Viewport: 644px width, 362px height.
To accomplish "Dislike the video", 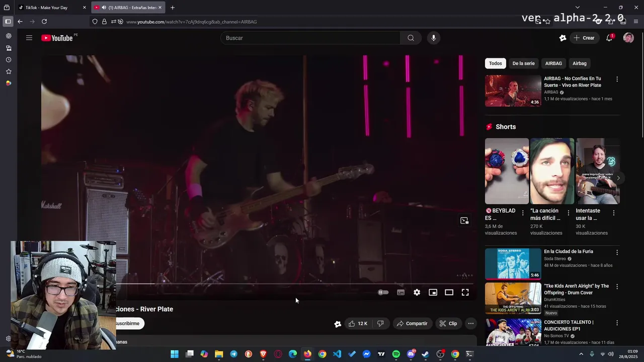I will click(x=380, y=324).
